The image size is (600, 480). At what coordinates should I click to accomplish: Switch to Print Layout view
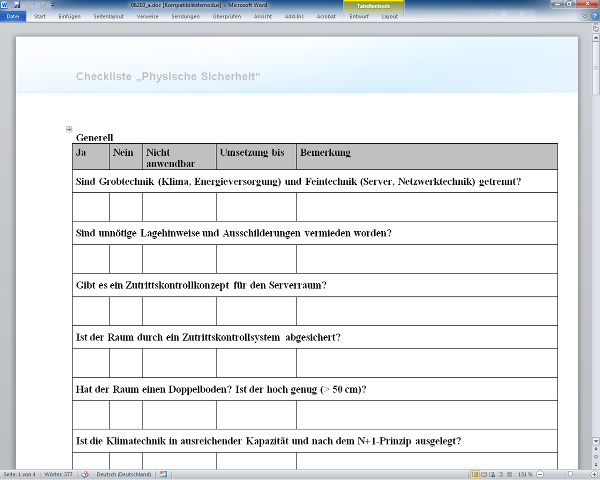pyautogui.click(x=474, y=474)
